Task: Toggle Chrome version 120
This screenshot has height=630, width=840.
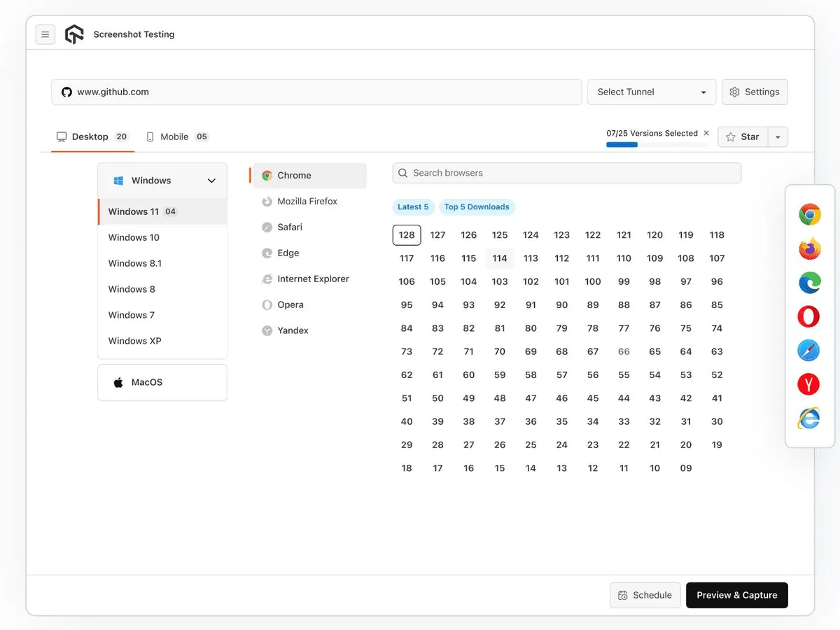Action: 655,235
